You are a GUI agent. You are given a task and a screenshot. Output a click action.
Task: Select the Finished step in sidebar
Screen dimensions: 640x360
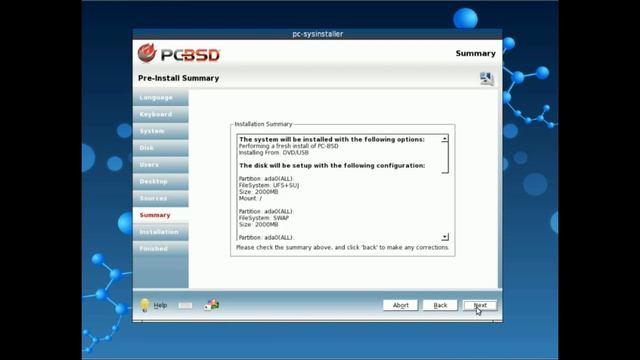[160, 249]
